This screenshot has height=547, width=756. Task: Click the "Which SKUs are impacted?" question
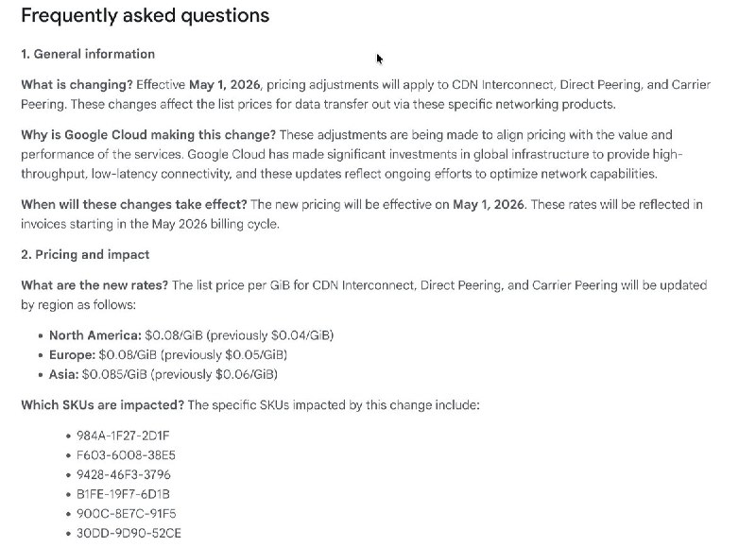point(102,405)
